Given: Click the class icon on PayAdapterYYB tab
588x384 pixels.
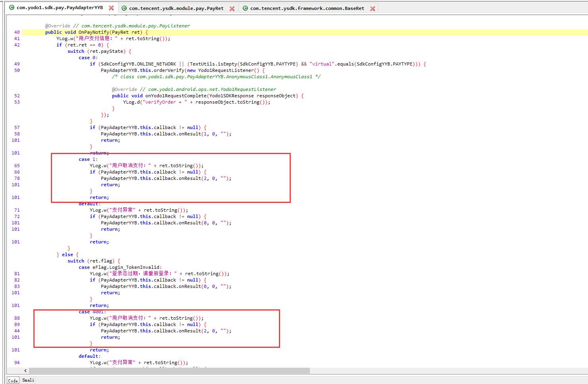Looking at the screenshot, I should pyautogui.click(x=12, y=8).
